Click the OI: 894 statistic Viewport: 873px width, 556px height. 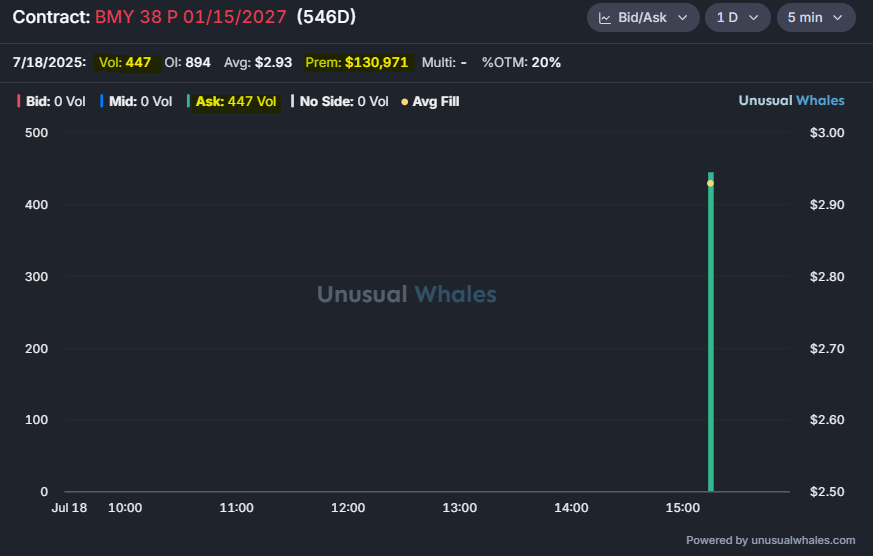coord(188,62)
